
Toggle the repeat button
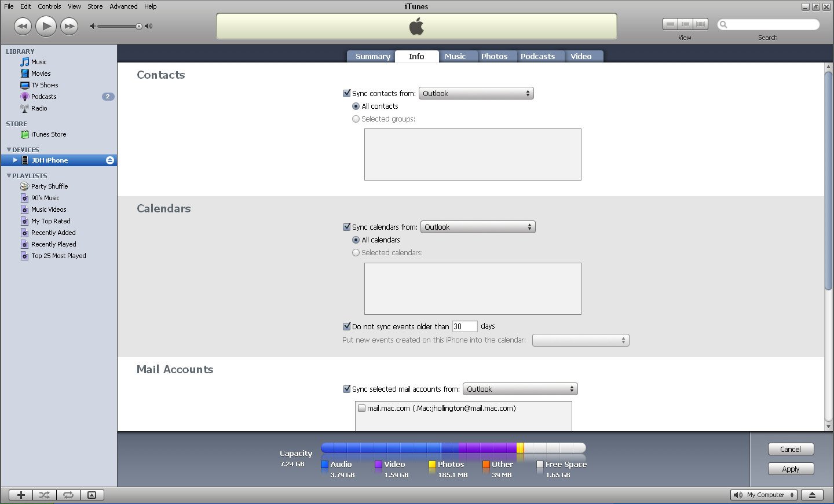68,495
